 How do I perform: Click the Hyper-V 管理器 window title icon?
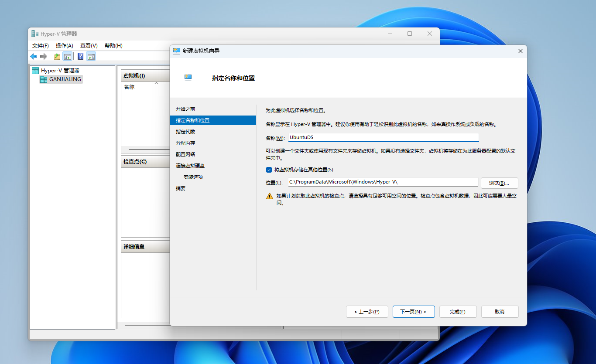(x=34, y=34)
